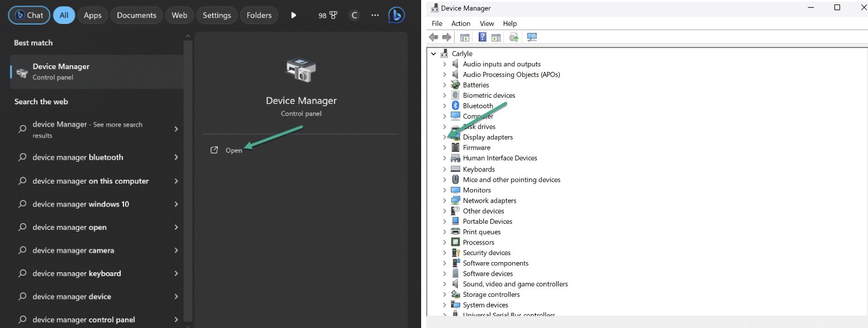Screen dimensions: 868x328
Task: Click the Update device driver toolbar icon
Action: tap(514, 37)
